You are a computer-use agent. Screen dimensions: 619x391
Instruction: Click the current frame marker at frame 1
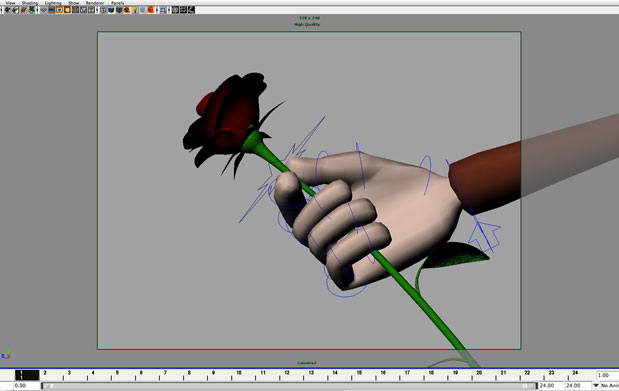pyautogui.click(x=27, y=375)
